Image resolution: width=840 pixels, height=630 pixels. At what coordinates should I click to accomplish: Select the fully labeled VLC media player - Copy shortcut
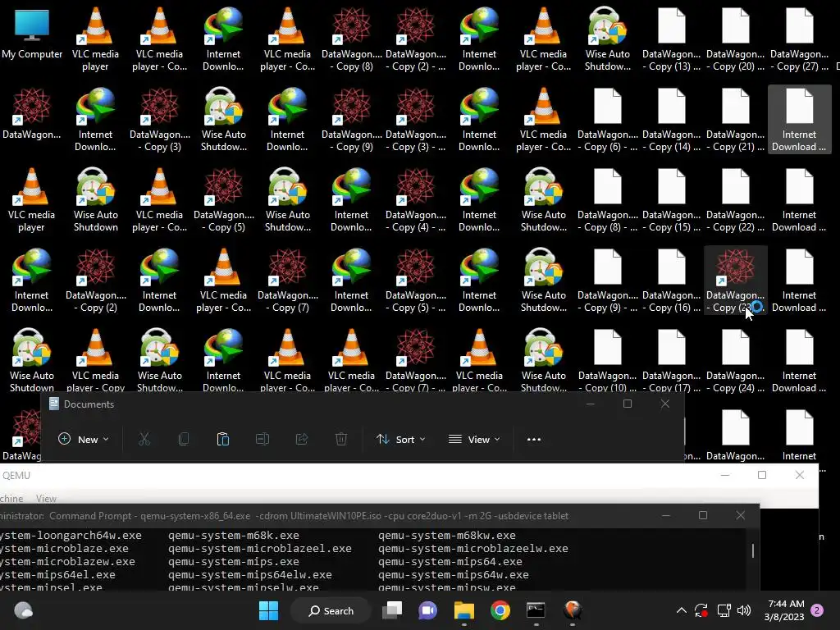pos(95,360)
